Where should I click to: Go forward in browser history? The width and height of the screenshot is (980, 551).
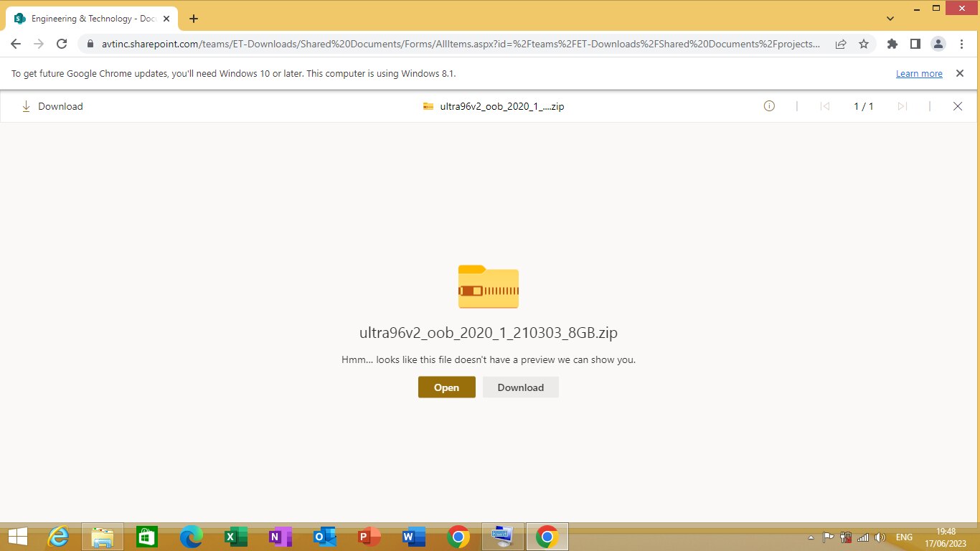point(39,44)
